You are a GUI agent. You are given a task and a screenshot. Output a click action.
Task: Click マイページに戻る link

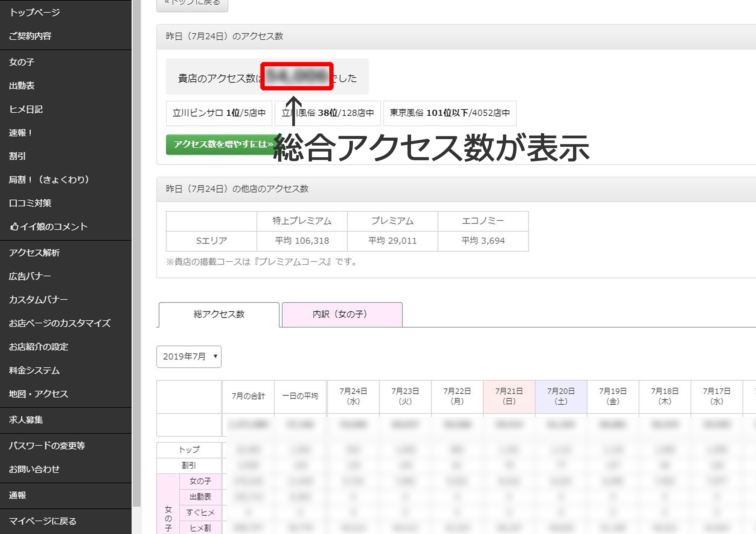point(42,521)
